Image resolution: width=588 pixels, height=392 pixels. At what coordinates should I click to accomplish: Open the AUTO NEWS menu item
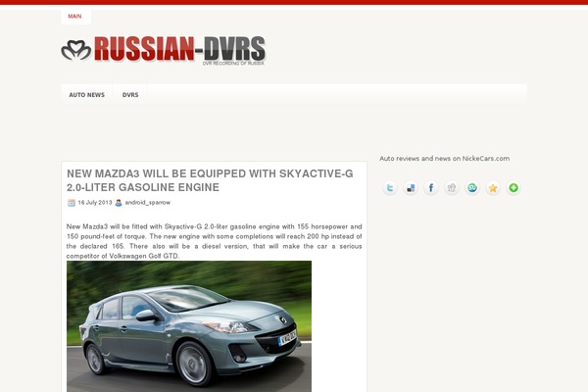coord(86,95)
